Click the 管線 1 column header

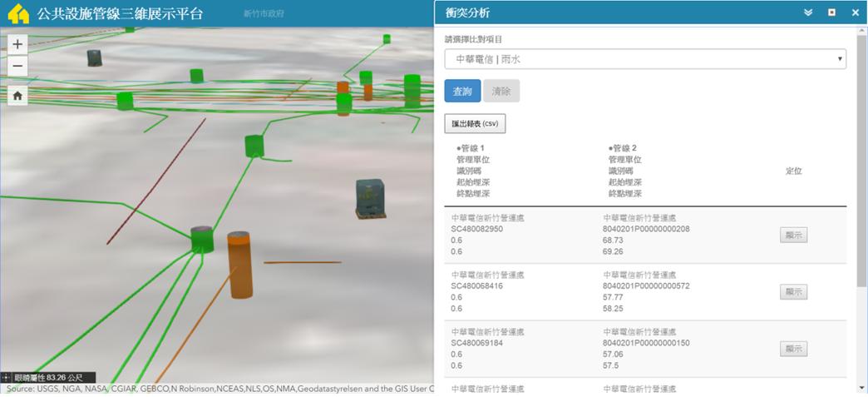click(x=471, y=148)
